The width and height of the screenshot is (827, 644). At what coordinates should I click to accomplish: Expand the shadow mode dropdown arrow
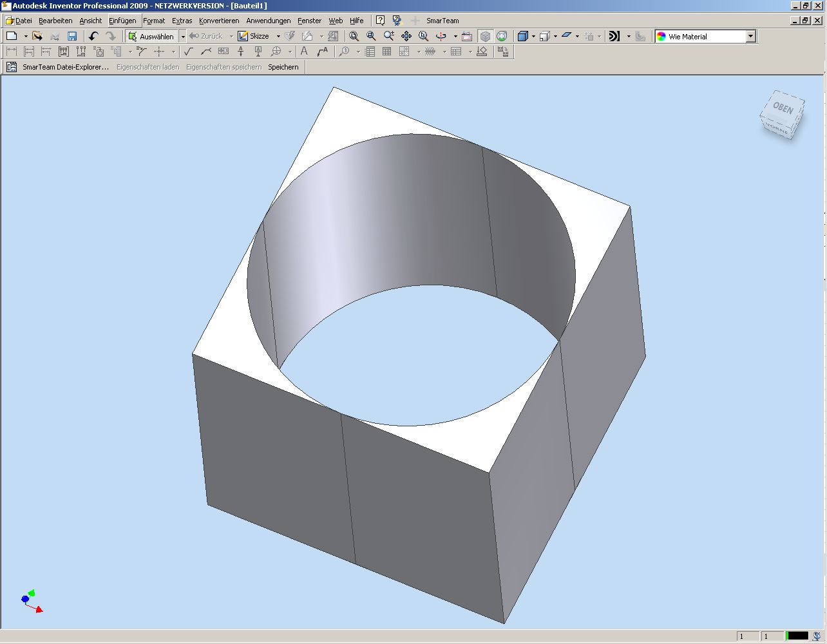pos(577,37)
